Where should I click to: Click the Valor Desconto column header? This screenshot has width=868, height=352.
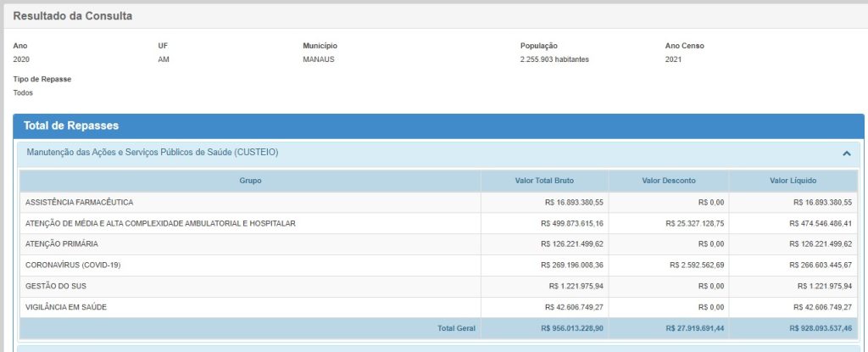pyautogui.click(x=668, y=181)
